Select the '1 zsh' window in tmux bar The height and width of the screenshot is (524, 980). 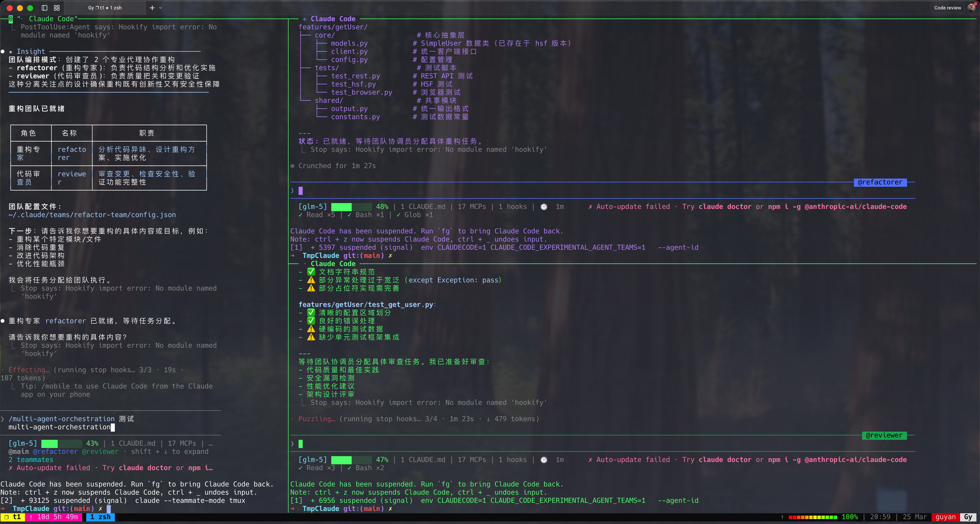pos(100,517)
